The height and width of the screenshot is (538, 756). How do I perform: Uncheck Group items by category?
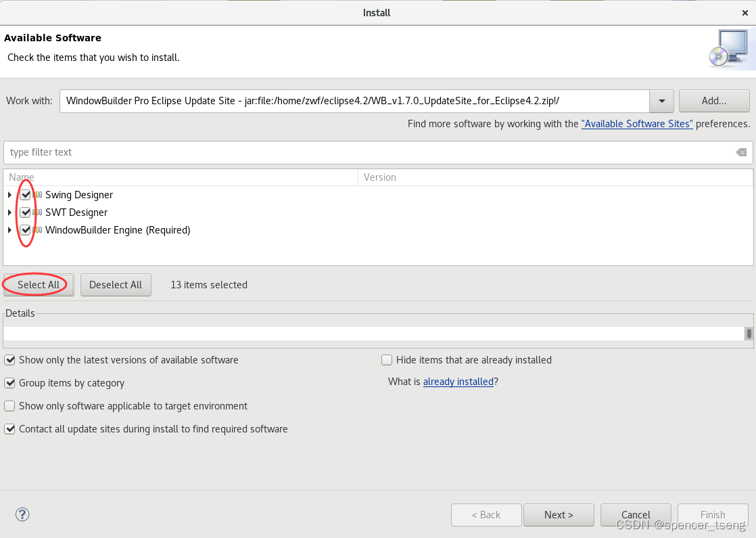[9, 383]
